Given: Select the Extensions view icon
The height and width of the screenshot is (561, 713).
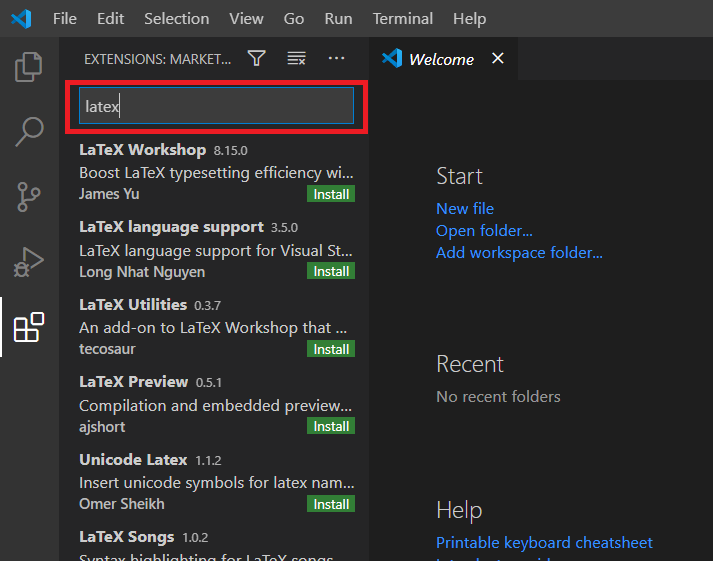Looking at the screenshot, I should tap(29, 327).
